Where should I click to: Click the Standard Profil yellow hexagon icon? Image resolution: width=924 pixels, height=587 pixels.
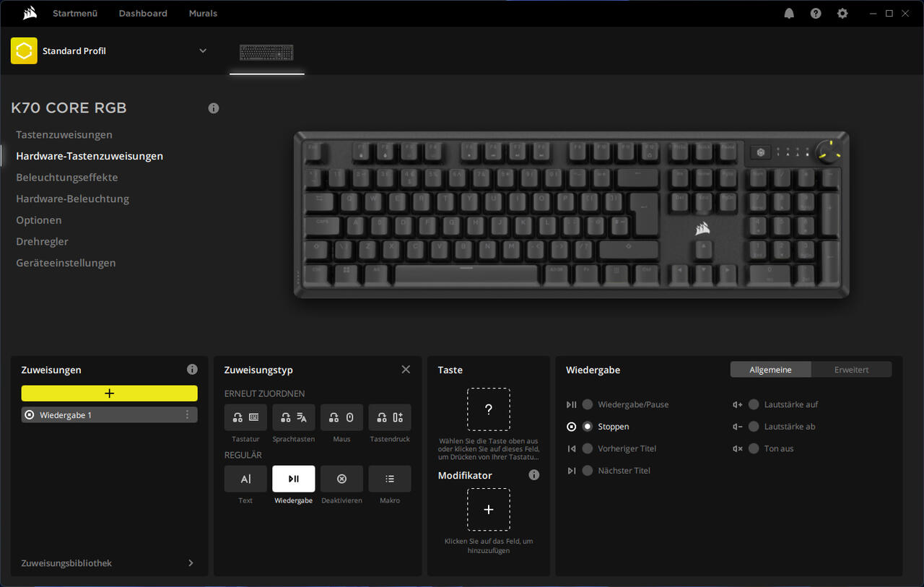24,51
